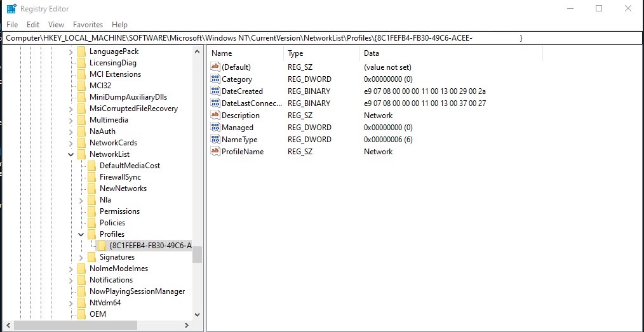Click the (Default) value string icon
The image size is (644, 332).
click(215, 67)
